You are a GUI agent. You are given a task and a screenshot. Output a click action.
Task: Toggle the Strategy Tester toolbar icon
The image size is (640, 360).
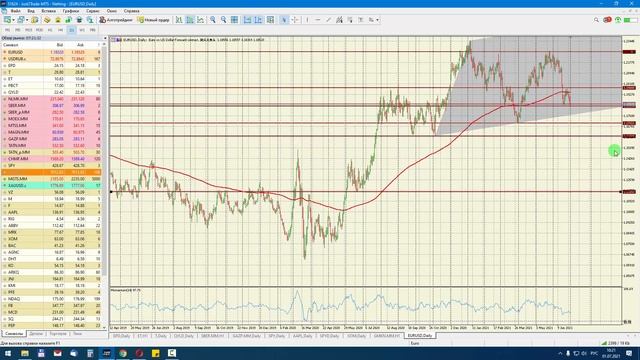90,20
